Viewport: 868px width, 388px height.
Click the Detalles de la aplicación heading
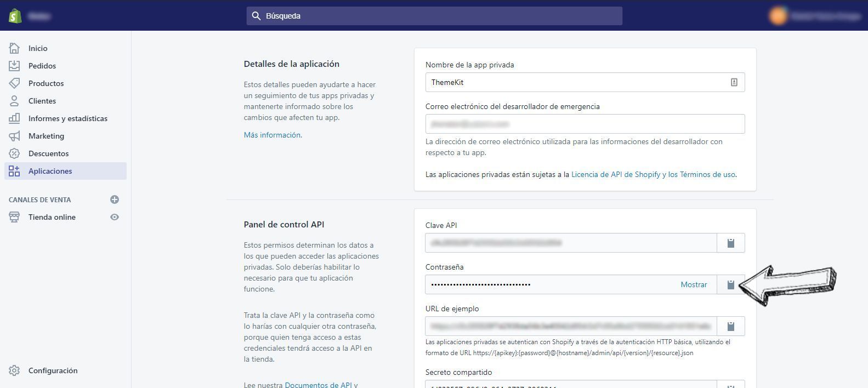tap(292, 64)
